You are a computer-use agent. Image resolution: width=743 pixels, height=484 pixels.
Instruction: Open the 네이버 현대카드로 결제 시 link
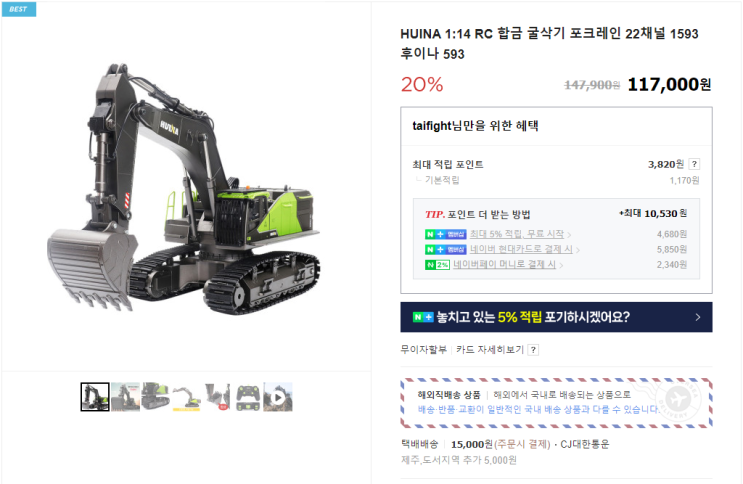click(521, 249)
